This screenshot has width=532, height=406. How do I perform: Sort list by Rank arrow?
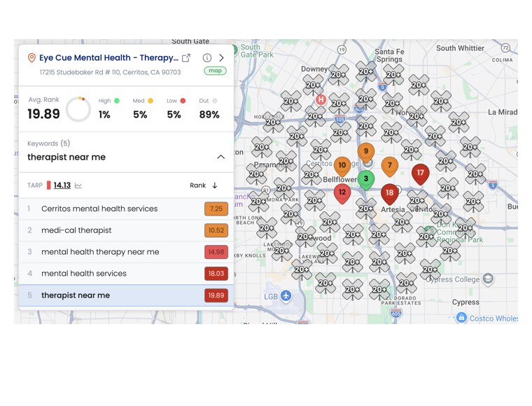point(215,185)
